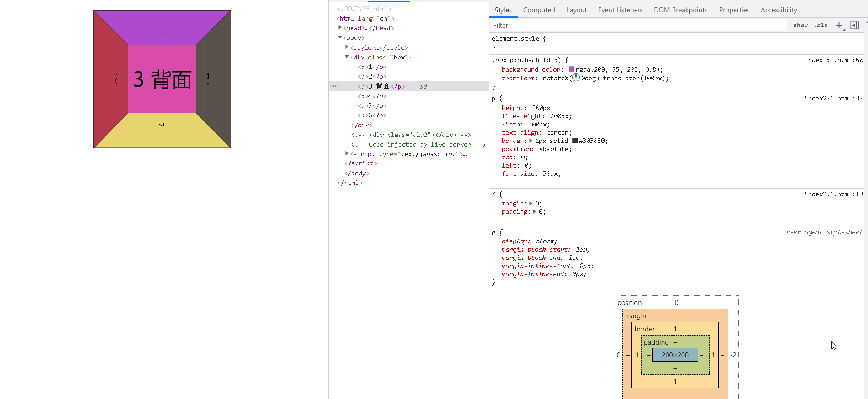Toggle the .cls classes panel
This screenshot has height=399, width=868.
pyautogui.click(x=821, y=26)
